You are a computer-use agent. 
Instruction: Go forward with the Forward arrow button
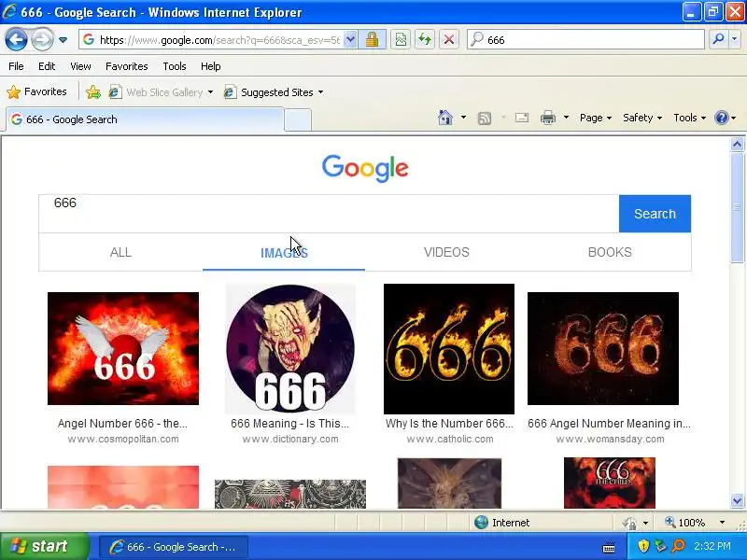(x=42, y=39)
